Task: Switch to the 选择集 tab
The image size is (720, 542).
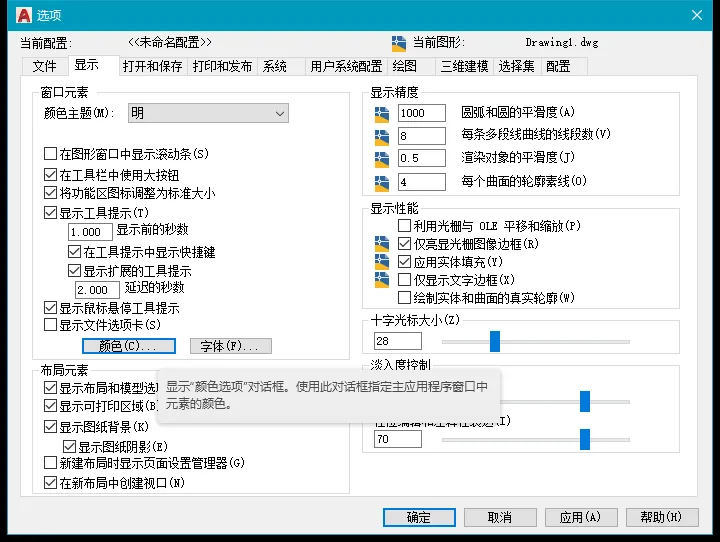Action: coord(517,66)
